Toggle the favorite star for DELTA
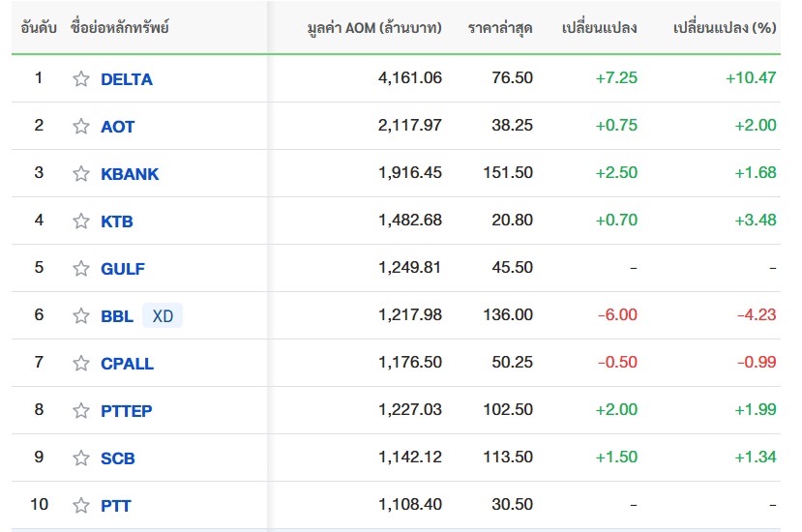802x532 pixels. click(81, 78)
